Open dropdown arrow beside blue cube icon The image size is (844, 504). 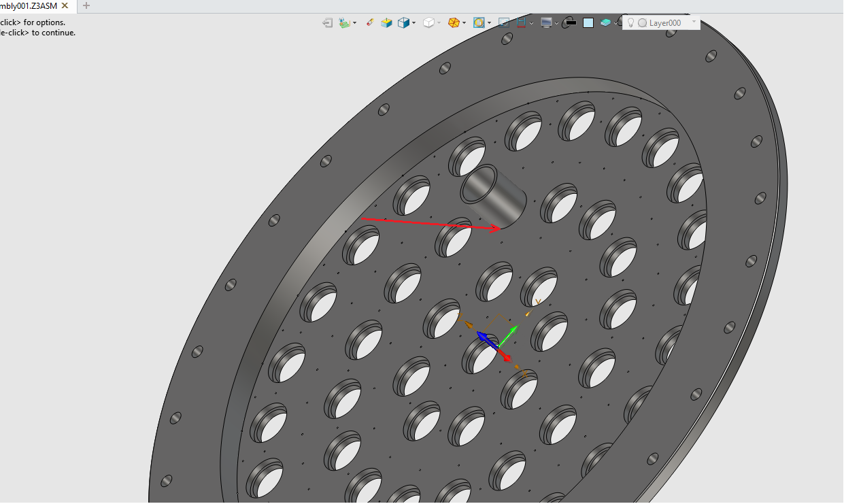coord(413,23)
